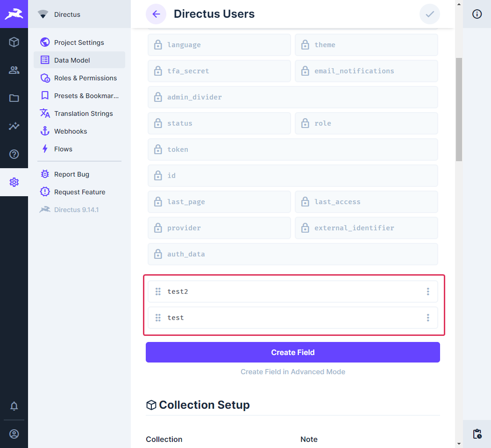Open options menu for test2 field
Image resolution: width=491 pixels, height=448 pixels.
pyautogui.click(x=428, y=292)
